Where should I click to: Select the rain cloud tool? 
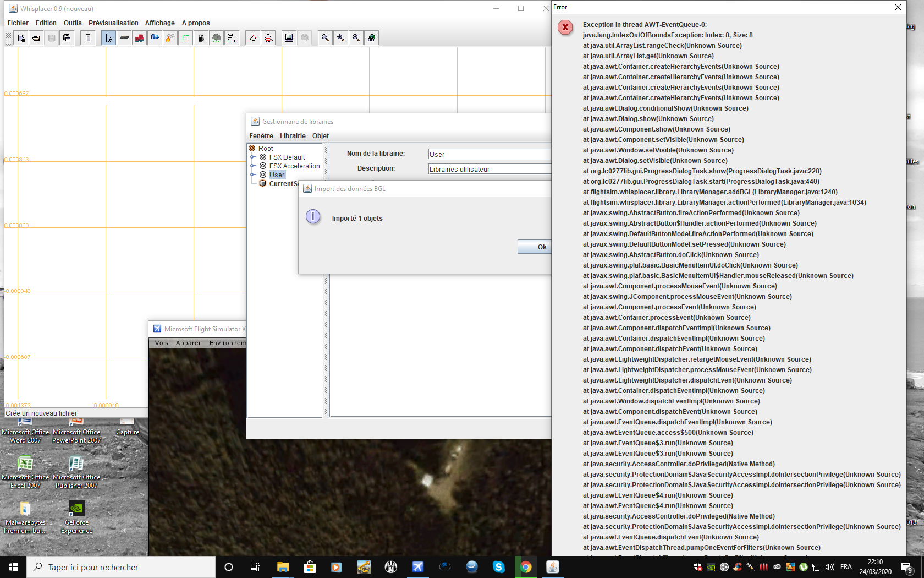(x=217, y=38)
